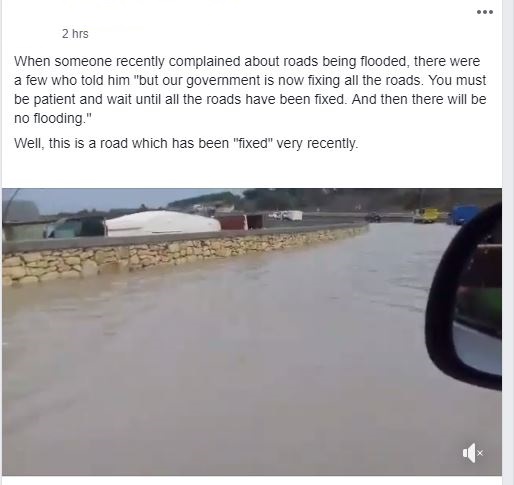The width and height of the screenshot is (514, 485).
Task: Click the text "no flooding."
Action: (x=53, y=118)
